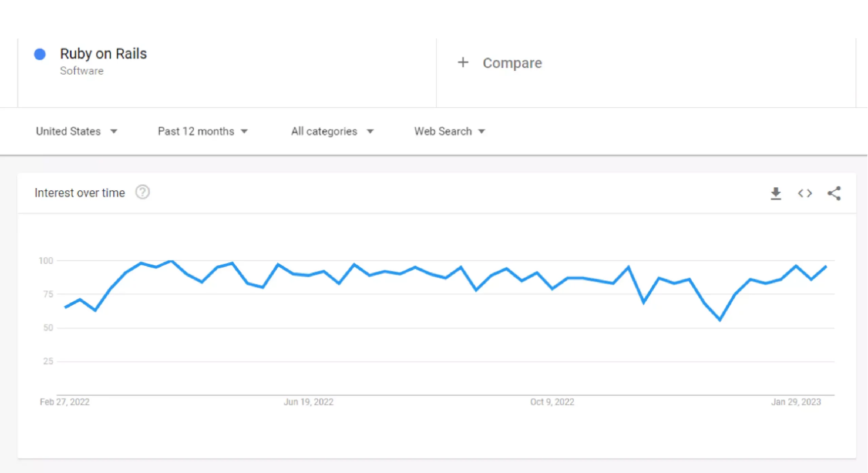
Task: Toggle the Ruby on Rails topic visibility
Action: coord(40,54)
